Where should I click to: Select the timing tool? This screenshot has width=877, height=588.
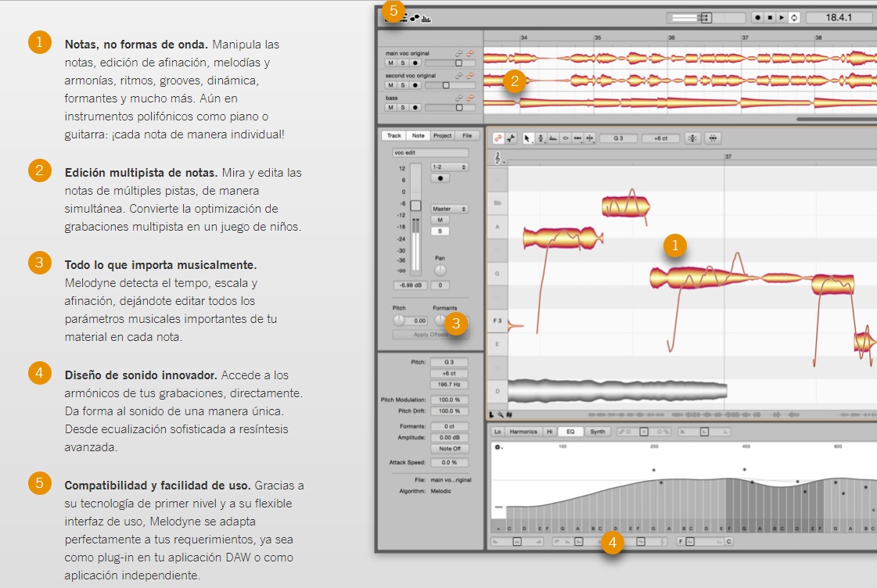pos(577,138)
